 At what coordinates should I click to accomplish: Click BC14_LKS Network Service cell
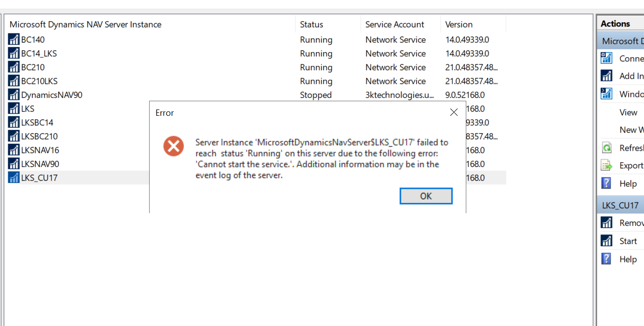coord(396,53)
